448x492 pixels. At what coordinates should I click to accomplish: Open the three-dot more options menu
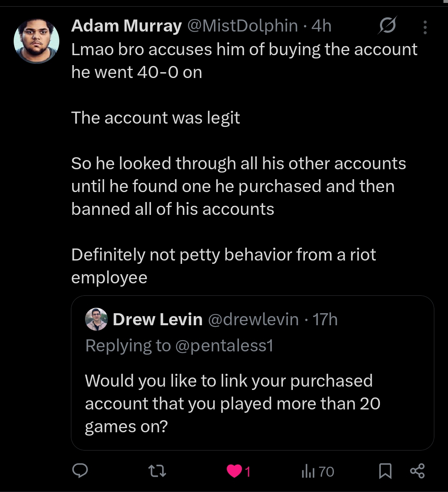coord(425,27)
